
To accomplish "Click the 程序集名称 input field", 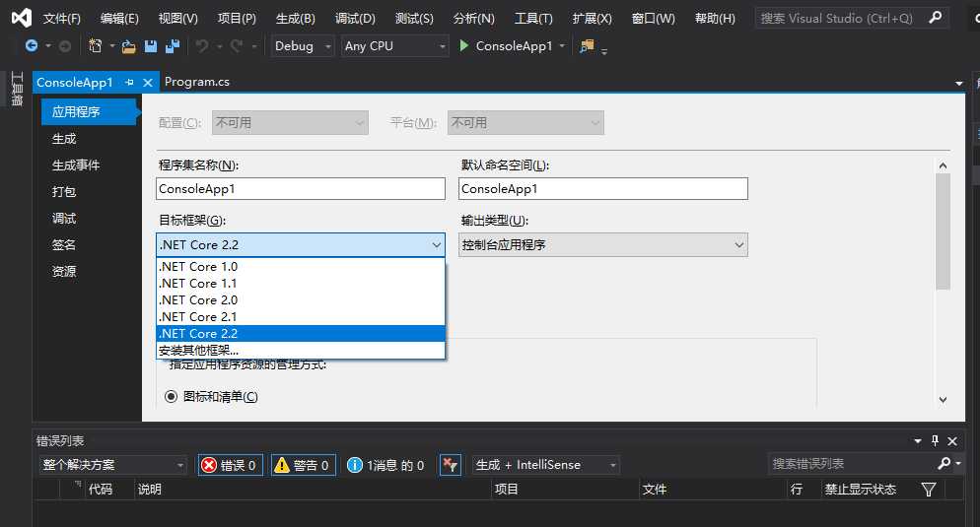I will 300,188.
